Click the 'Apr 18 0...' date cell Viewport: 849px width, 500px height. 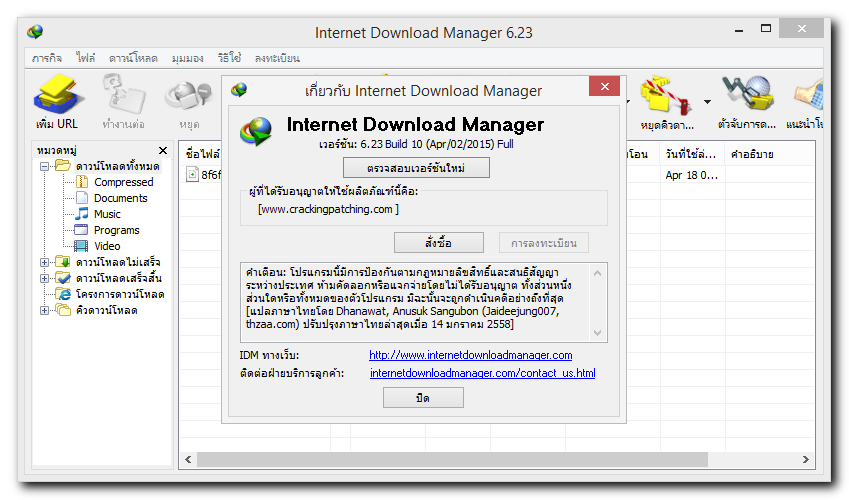pyautogui.click(x=692, y=175)
